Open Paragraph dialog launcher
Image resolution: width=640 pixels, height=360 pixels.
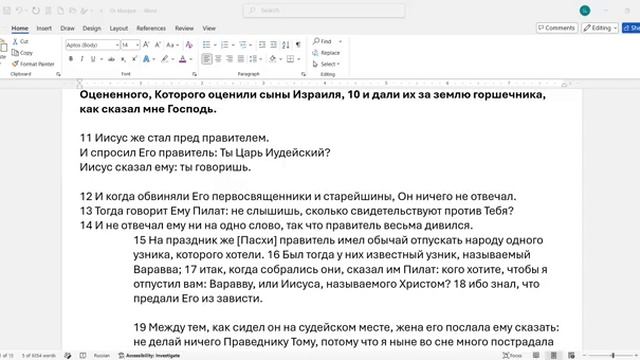point(303,74)
